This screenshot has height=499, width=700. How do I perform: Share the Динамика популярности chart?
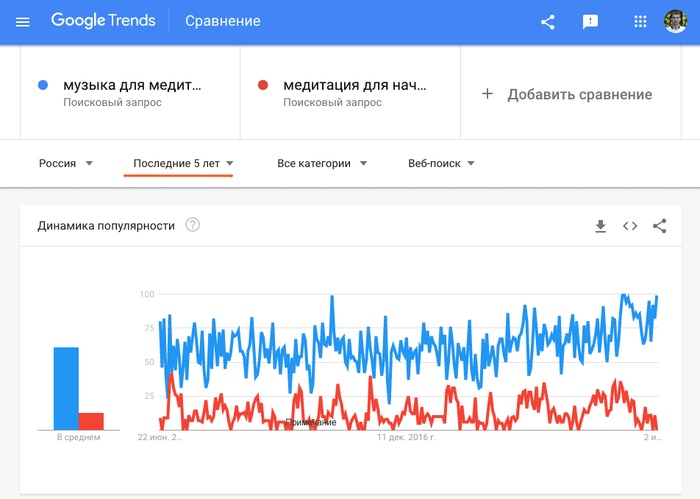click(659, 226)
